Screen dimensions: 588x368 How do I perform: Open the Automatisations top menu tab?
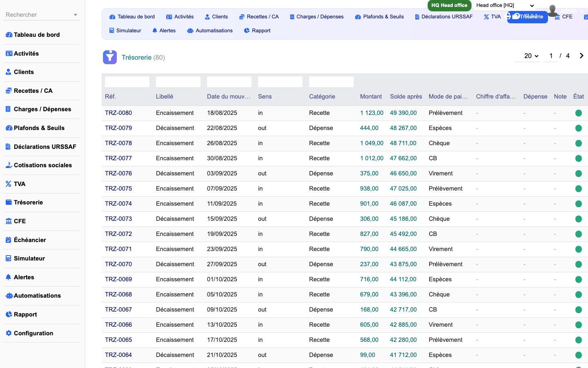tap(210, 31)
